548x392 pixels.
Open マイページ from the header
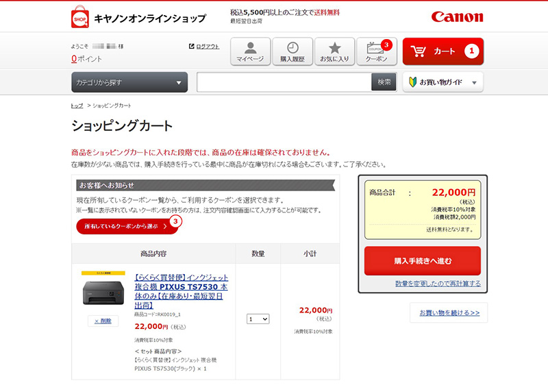click(250, 51)
